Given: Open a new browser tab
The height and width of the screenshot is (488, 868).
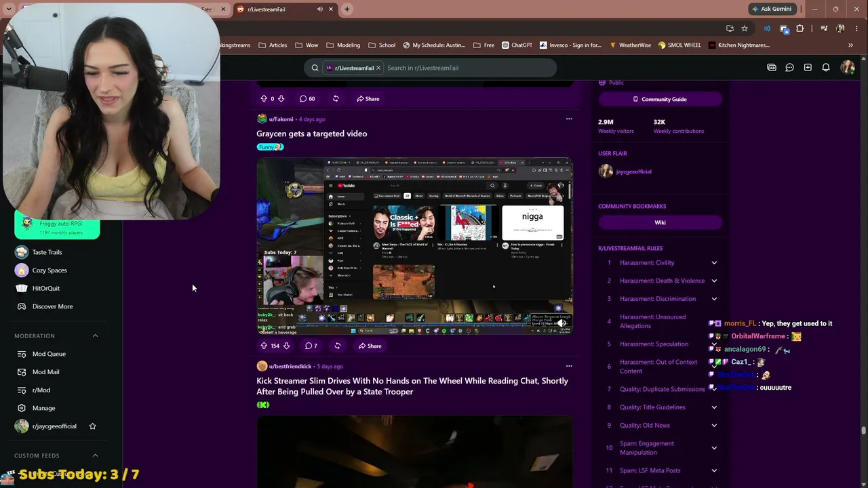Looking at the screenshot, I should (x=347, y=9).
